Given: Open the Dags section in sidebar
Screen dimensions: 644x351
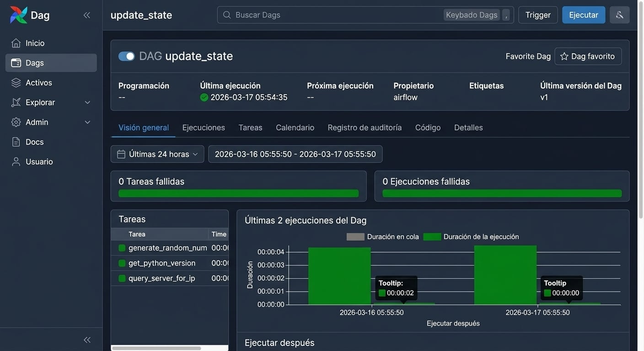Looking at the screenshot, I should click(x=51, y=63).
